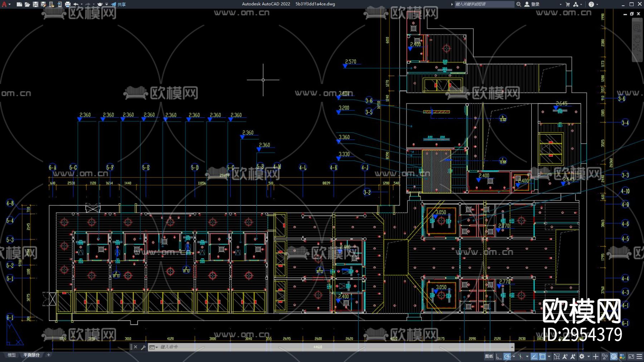Click the system variable monitor status icon
Screen dimensions: 644x362
(x=622, y=356)
